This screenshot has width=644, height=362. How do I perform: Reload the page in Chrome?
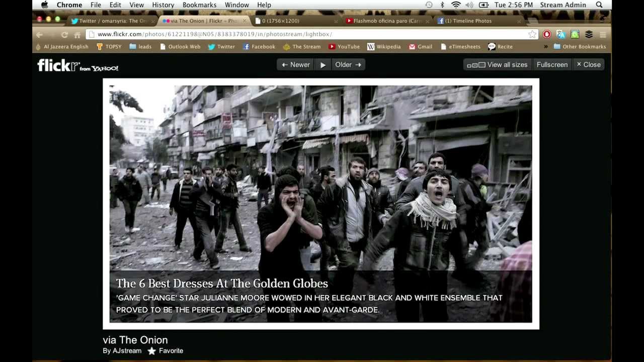64,35
